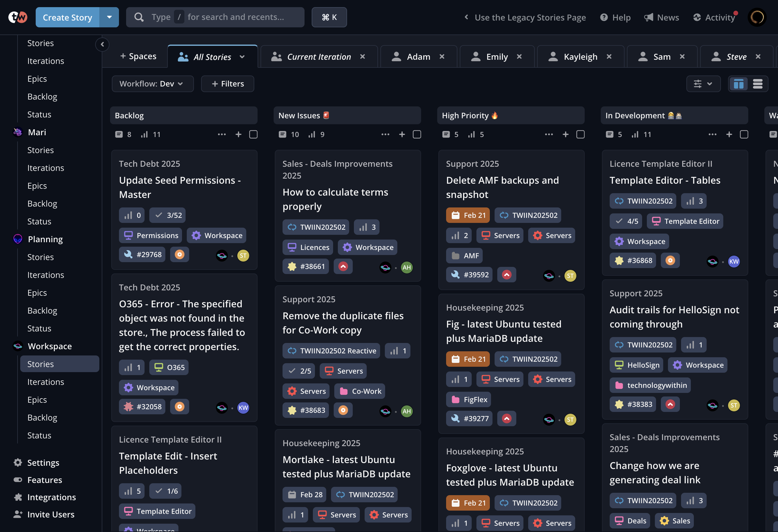Image resolution: width=778 pixels, height=532 pixels.
Task: Click the Legacy Stories Page back chevron
Action: tap(466, 17)
